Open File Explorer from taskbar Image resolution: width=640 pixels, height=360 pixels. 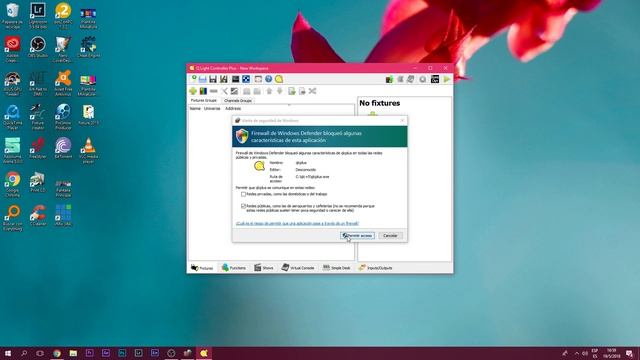coord(73,353)
